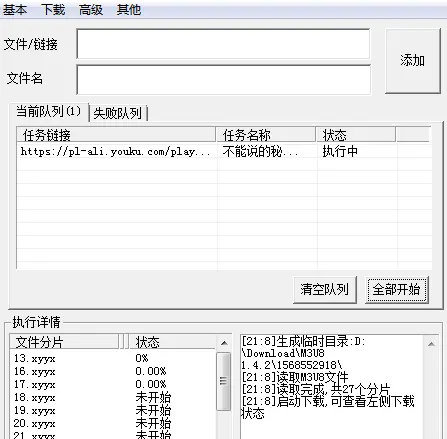Click the log panel scrollbar up arrow
This screenshot has width=447, height=439.
pyautogui.click(x=431, y=344)
